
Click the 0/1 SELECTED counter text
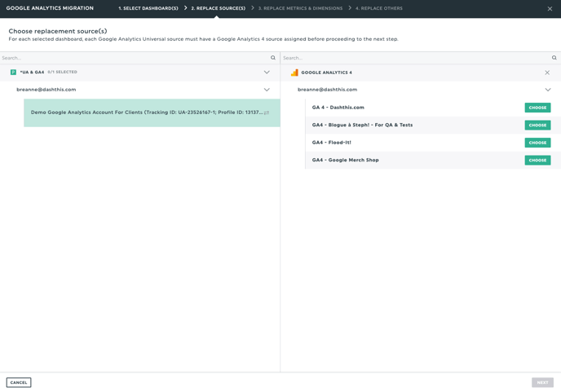click(x=62, y=72)
